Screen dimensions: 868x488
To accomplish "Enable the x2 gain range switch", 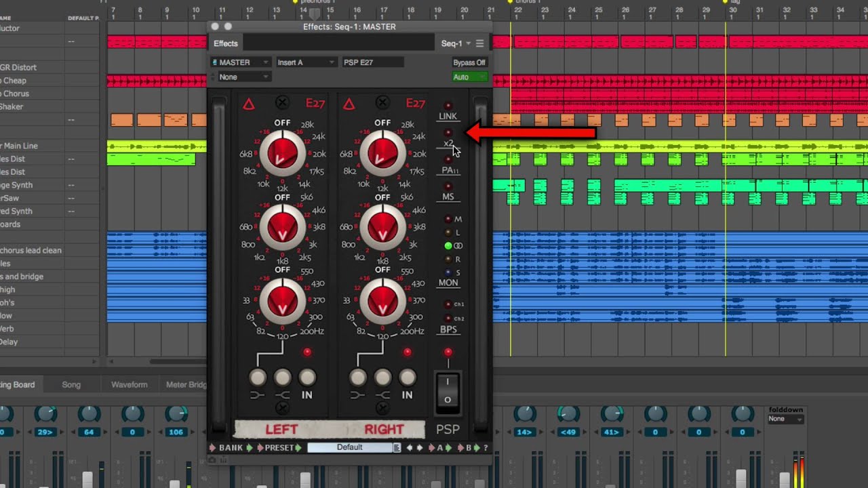I will [x=448, y=133].
